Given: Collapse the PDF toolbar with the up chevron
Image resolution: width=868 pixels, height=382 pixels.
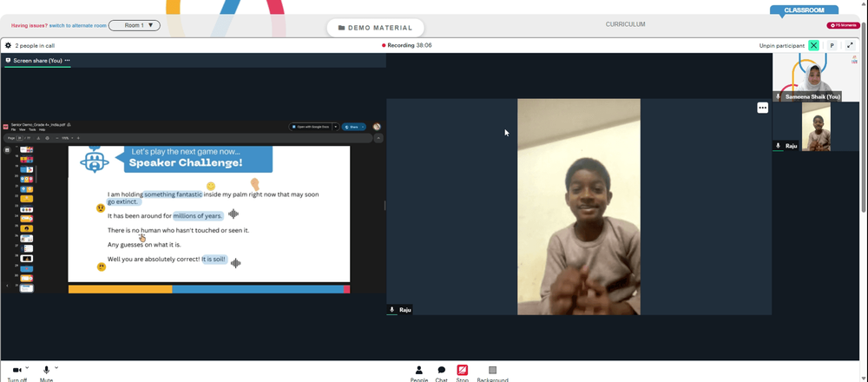Looking at the screenshot, I should pyautogui.click(x=378, y=138).
